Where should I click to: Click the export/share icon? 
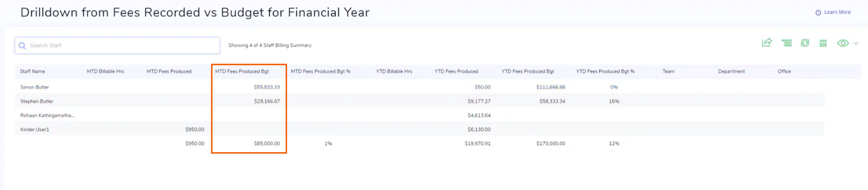pos(767,43)
